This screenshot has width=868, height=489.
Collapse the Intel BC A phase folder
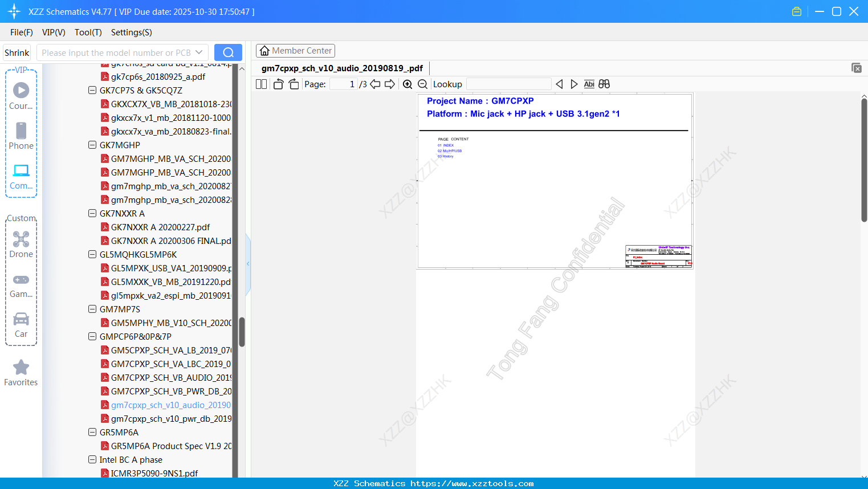pyautogui.click(x=92, y=459)
